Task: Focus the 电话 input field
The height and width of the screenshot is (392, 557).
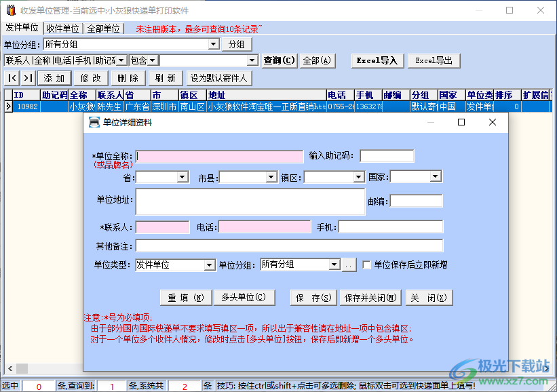Action: [265, 227]
